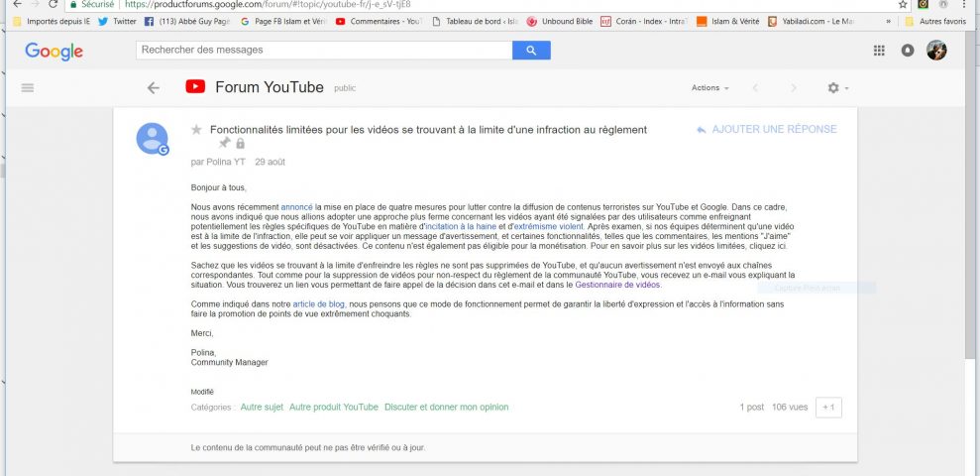This screenshot has width=980, height=476.
Task: Open the extrémisme violent link
Action: 548,226
